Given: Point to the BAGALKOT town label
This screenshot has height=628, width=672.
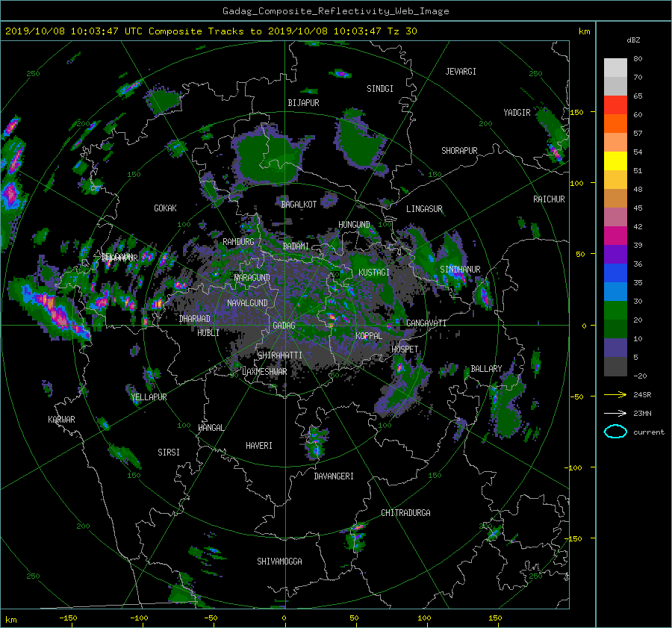Looking at the screenshot, I should click(299, 205).
